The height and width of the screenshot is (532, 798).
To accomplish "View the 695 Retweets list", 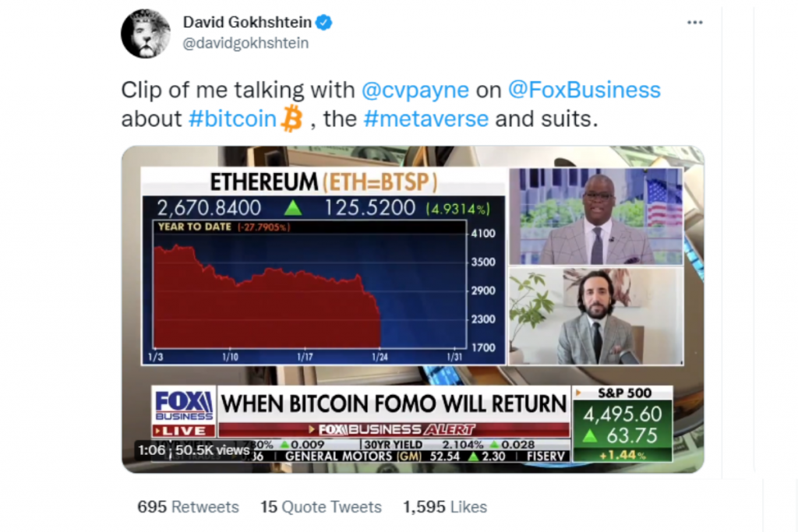I will 188,506.
